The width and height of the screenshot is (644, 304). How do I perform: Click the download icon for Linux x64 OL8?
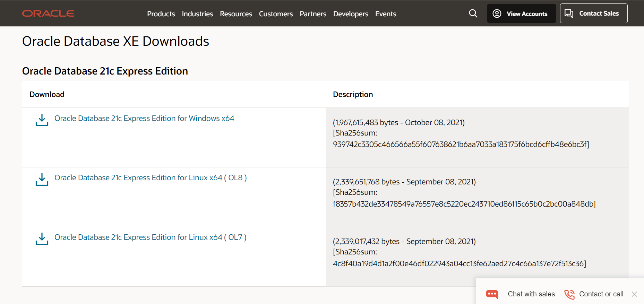[x=42, y=180]
